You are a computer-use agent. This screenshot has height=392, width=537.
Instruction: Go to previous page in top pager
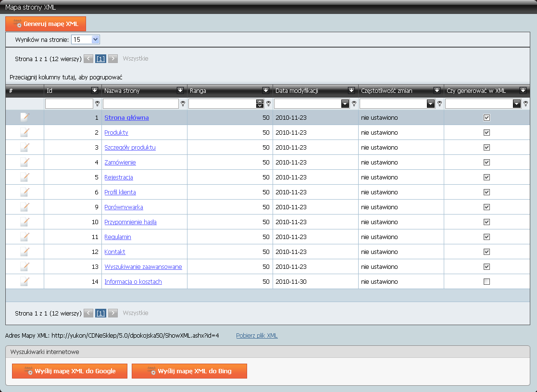pyautogui.click(x=88, y=59)
